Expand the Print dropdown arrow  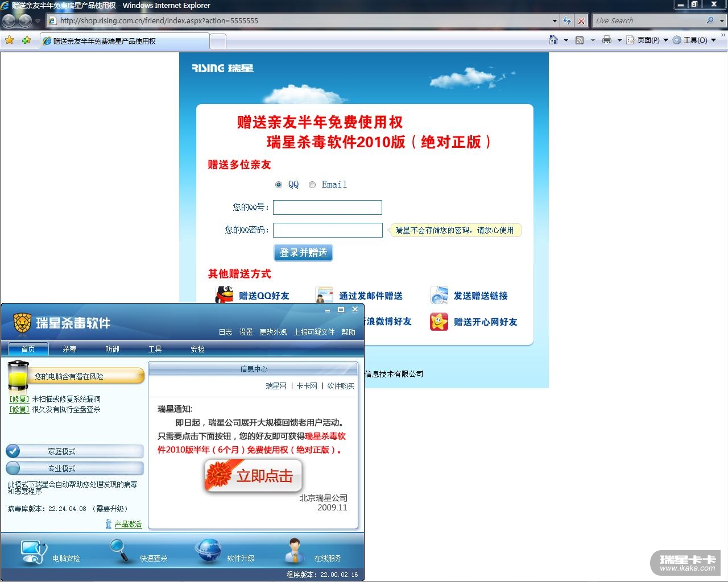click(619, 40)
